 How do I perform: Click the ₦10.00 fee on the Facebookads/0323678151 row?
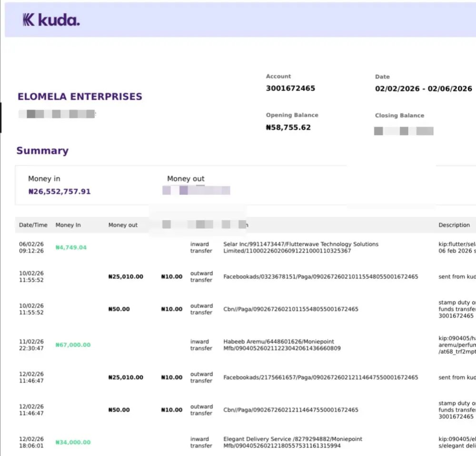(x=172, y=277)
